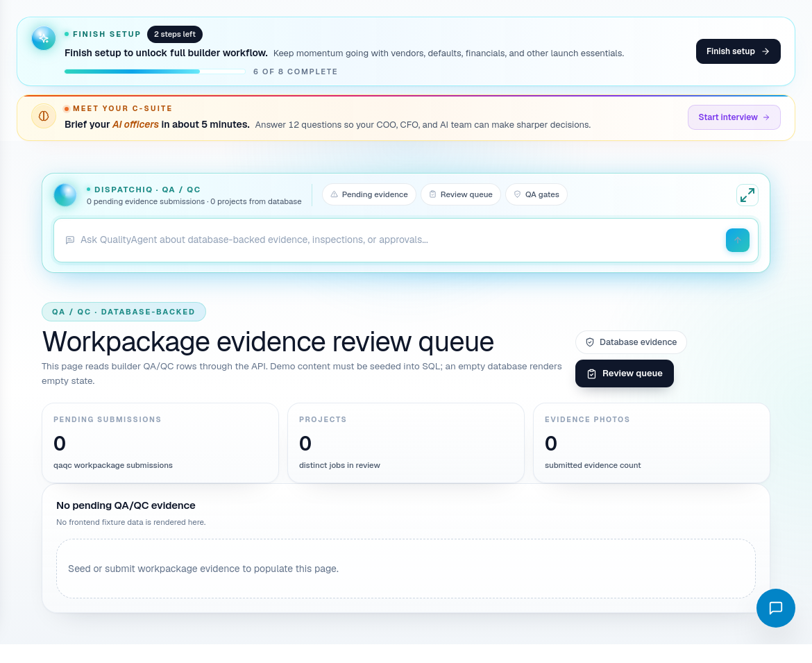Click the setup progress bar
Image resolution: width=812 pixels, height=663 pixels.
(155, 72)
